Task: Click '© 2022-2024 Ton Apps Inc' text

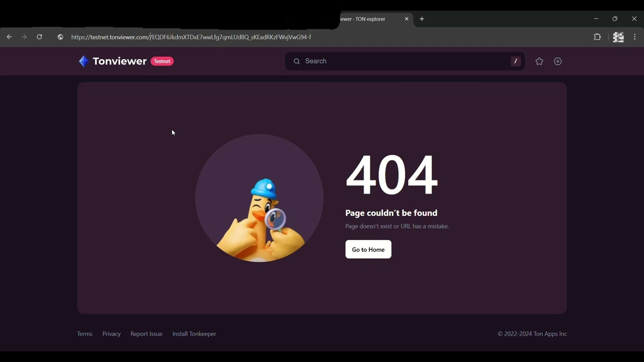Action: 532,334
